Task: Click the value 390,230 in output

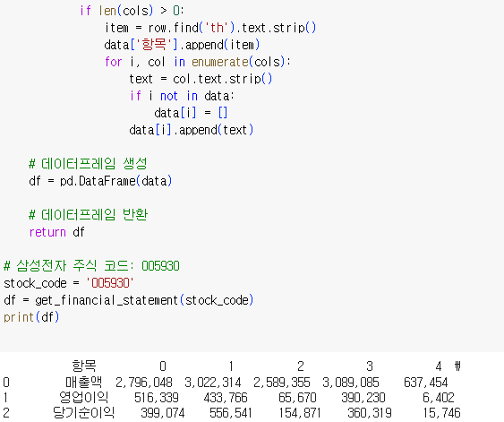Action: [x=363, y=398]
